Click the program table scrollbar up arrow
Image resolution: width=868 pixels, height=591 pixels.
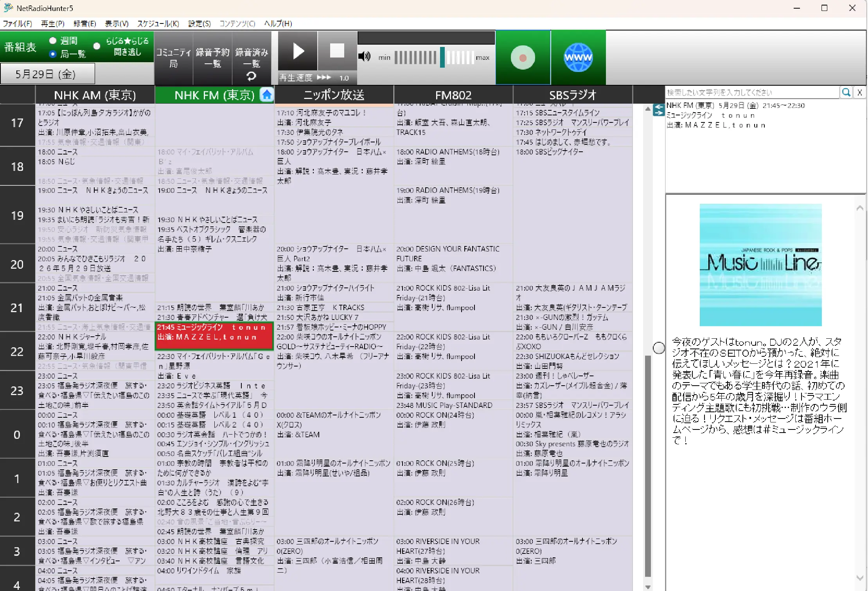pos(648,109)
